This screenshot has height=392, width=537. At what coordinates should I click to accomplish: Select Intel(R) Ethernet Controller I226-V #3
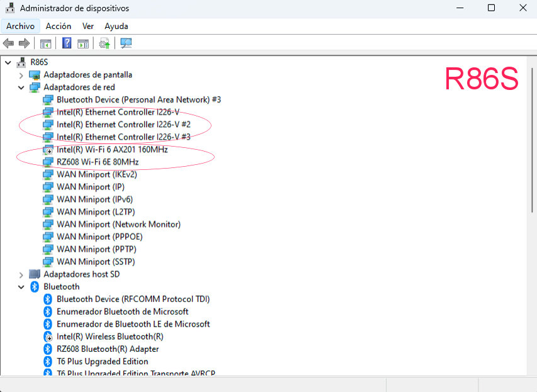tap(123, 137)
